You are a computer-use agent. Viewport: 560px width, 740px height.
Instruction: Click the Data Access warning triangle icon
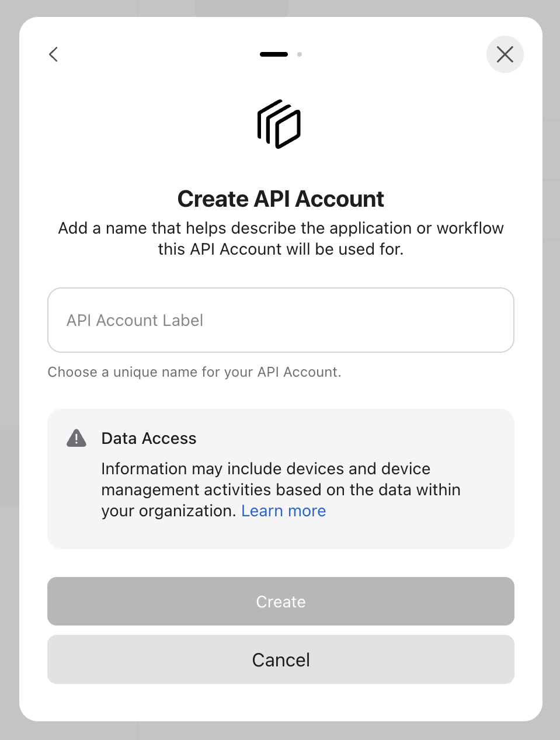pyautogui.click(x=75, y=437)
